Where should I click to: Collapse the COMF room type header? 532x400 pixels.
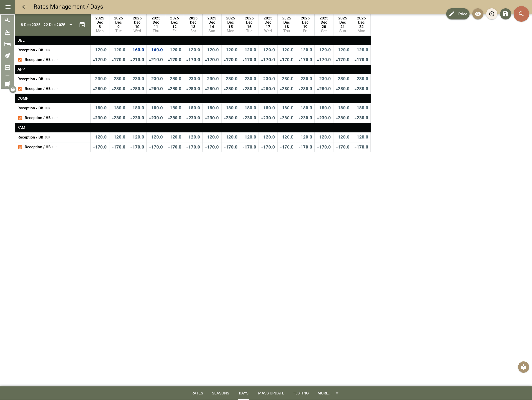coord(23,98)
